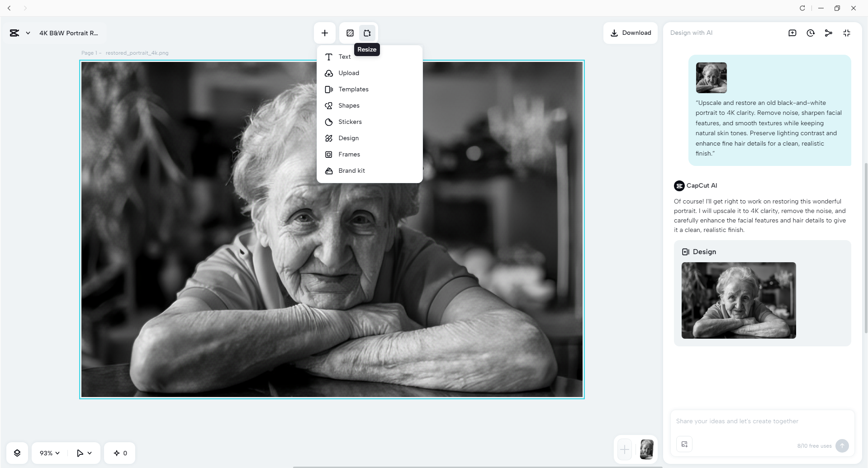Start a new chat icon in AI panel
This screenshot has width=868, height=468.
[x=792, y=33]
